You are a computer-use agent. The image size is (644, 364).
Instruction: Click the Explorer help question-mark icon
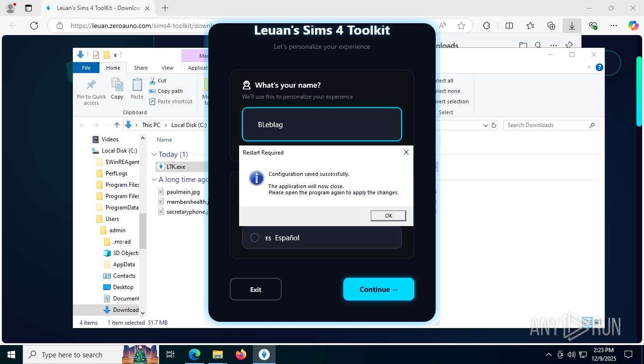point(599,68)
